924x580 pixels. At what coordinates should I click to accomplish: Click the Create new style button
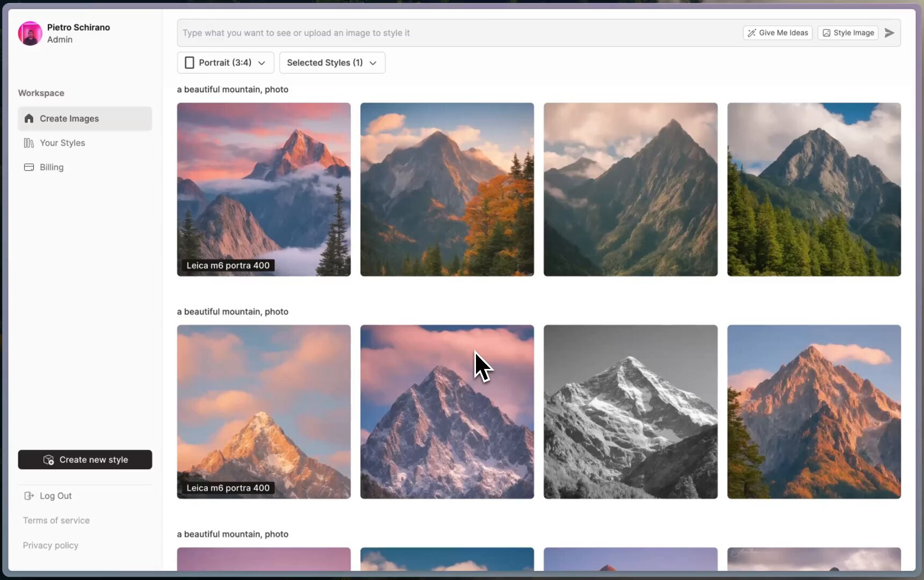click(85, 460)
